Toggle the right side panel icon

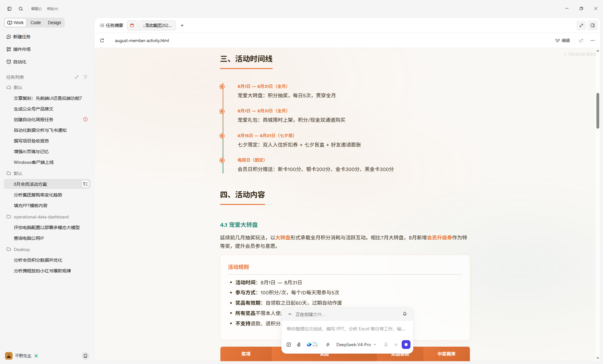pyautogui.click(x=592, y=25)
